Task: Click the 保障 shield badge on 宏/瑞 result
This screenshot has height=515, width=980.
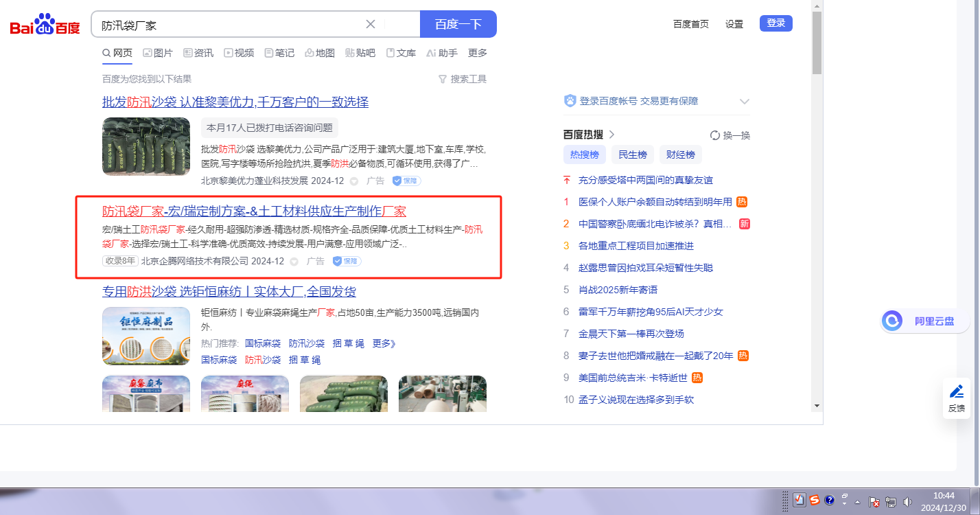Action: (x=347, y=261)
